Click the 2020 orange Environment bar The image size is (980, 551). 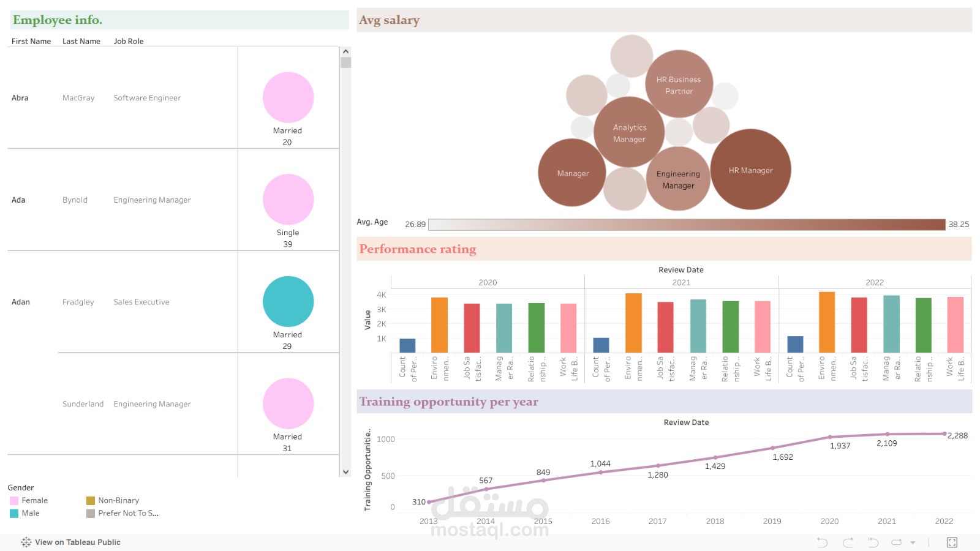439,325
